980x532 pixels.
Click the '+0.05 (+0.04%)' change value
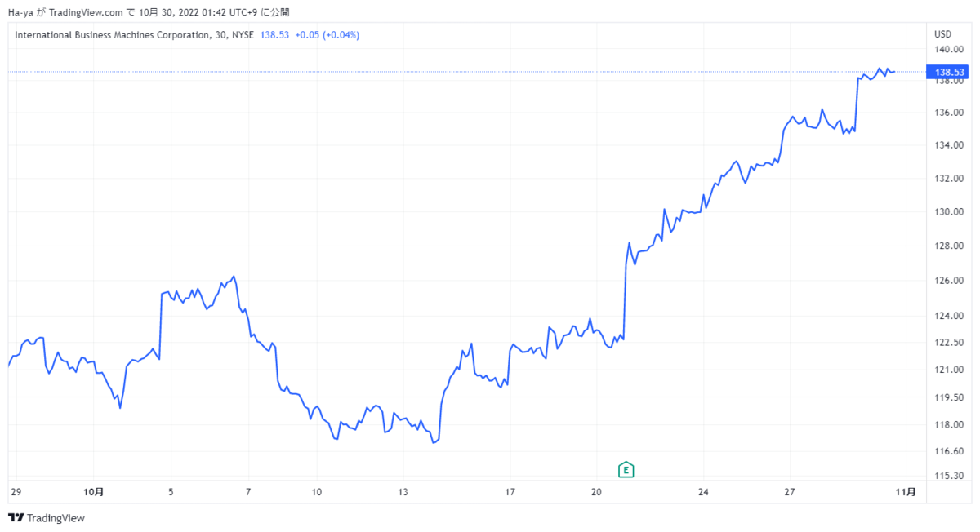tap(327, 35)
